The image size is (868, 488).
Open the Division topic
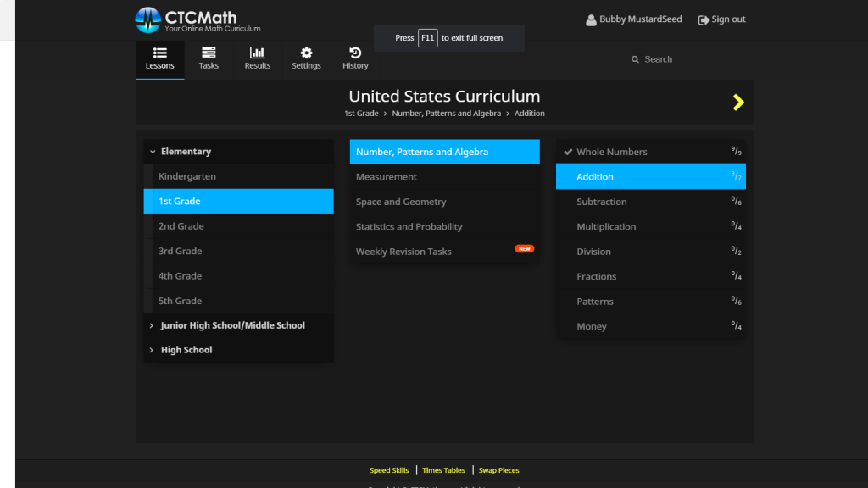click(x=651, y=252)
